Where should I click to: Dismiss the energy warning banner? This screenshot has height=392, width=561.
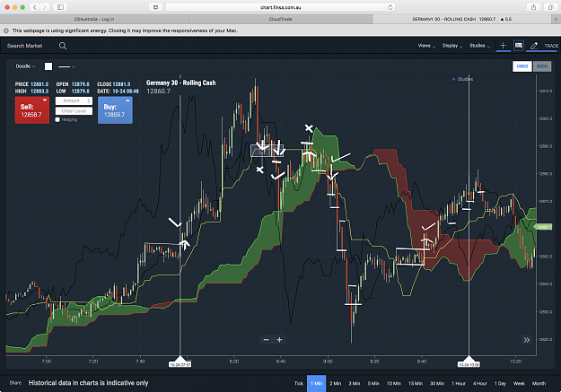point(6,30)
